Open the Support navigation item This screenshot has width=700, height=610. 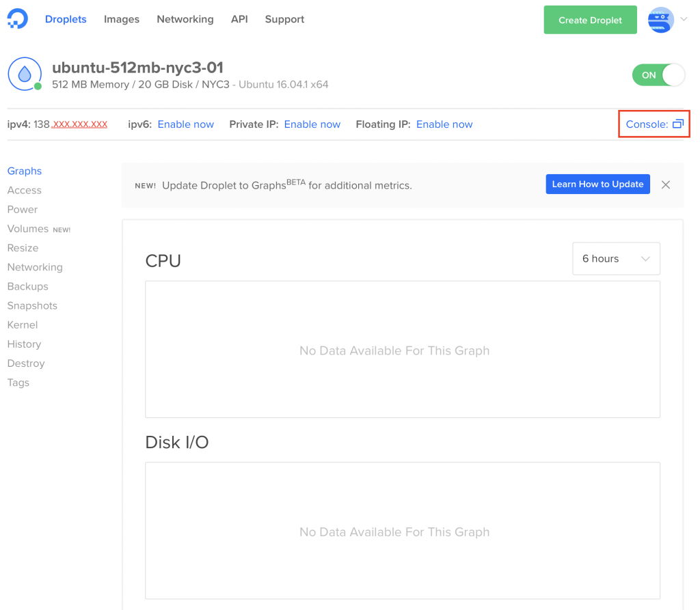[284, 19]
